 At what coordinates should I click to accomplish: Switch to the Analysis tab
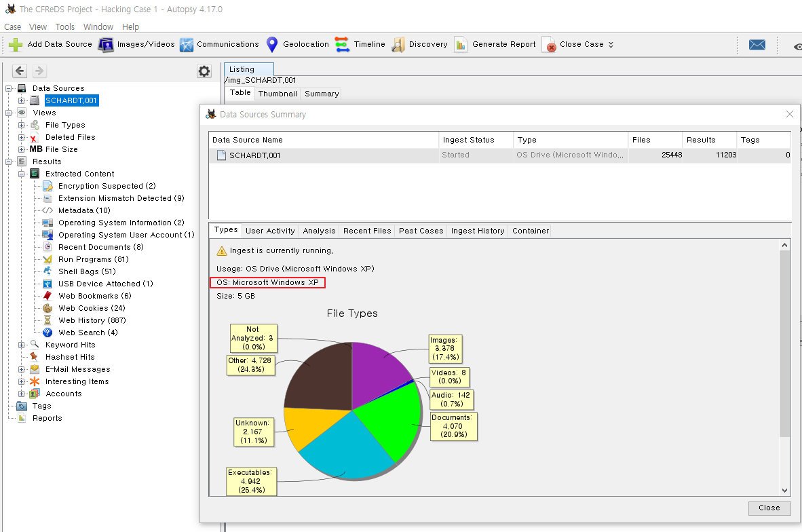point(319,231)
